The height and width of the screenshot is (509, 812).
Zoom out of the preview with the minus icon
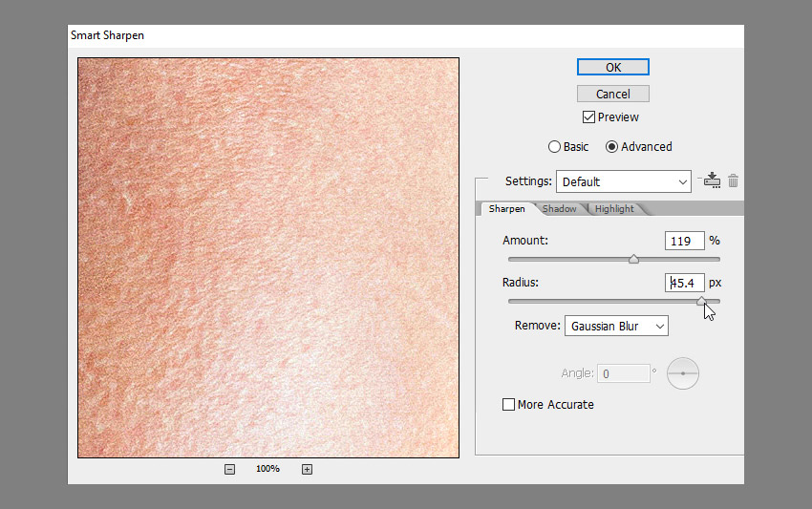pyautogui.click(x=229, y=469)
